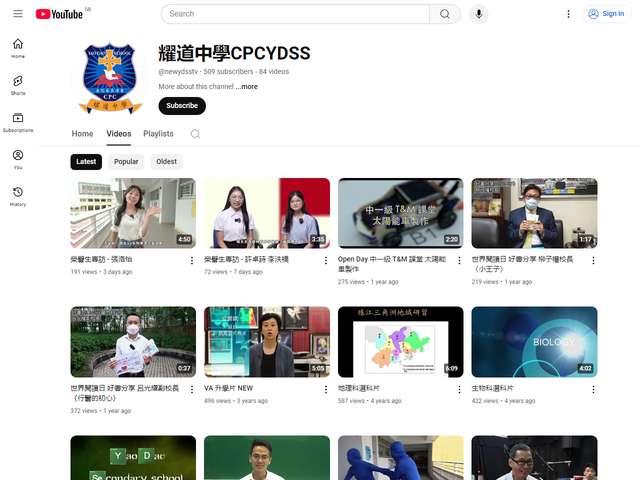Select the Oldest filter chip
Screen dimensions: 640x480
click(166, 161)
